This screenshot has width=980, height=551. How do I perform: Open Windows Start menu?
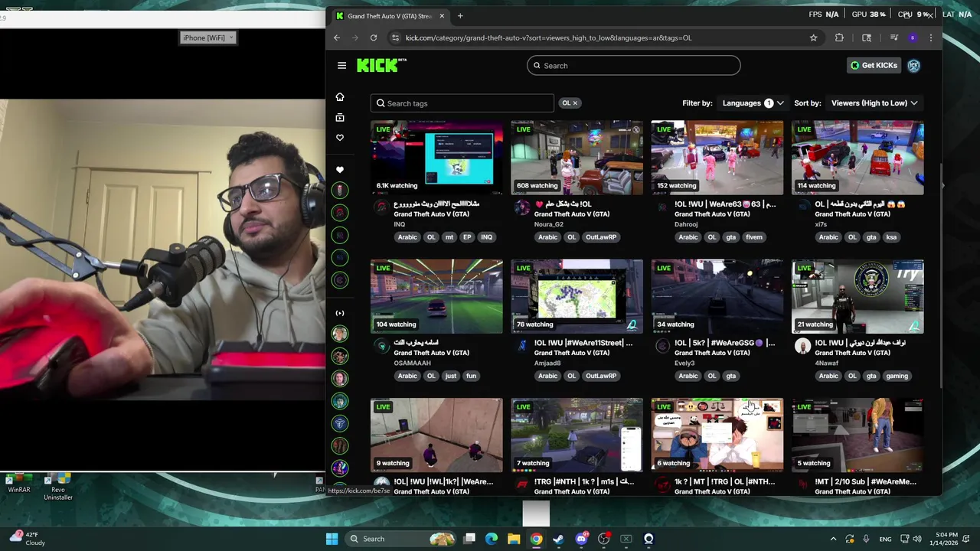[x=332, y=539]
